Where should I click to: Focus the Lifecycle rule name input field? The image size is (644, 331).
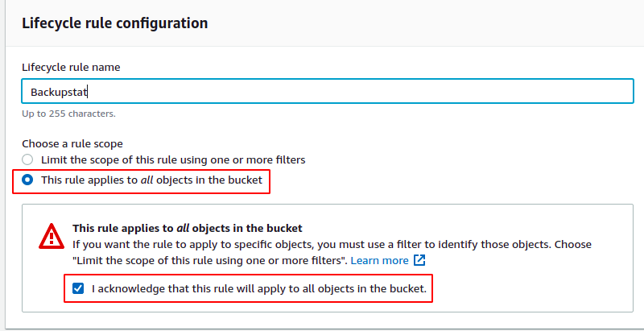click(x=328, y=91)
